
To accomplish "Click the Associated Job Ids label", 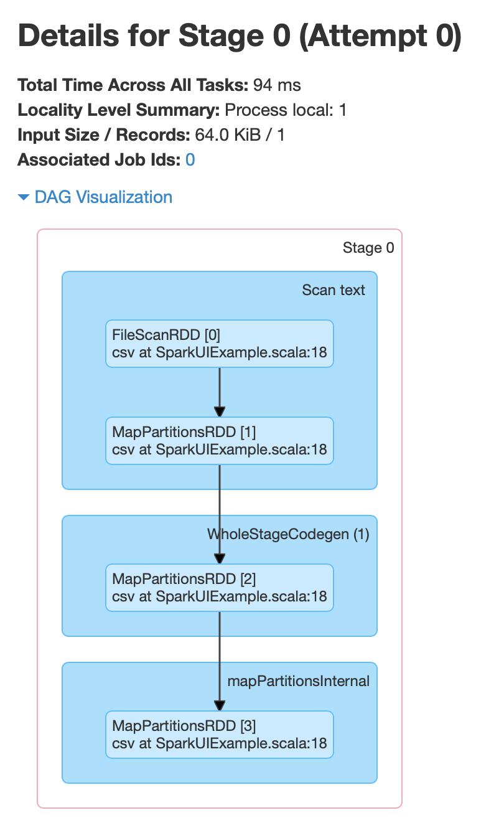I will 100,160.
